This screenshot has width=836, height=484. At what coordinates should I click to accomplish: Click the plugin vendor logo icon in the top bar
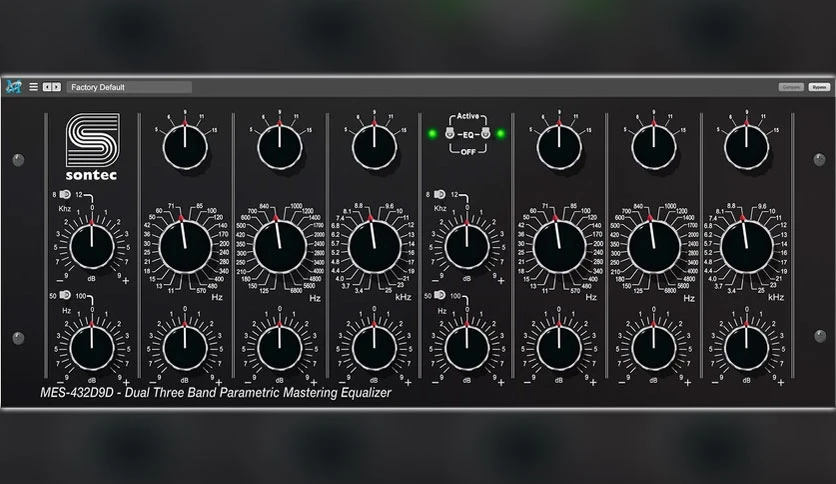click(x=14, y=87)
